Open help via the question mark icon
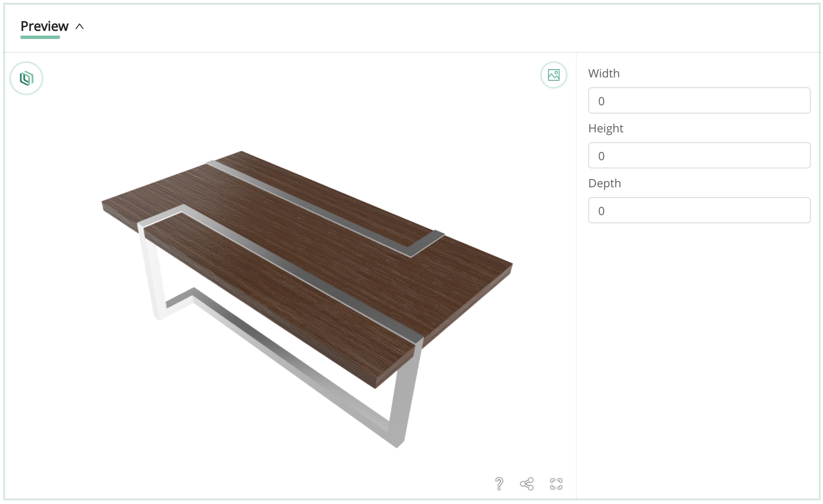823x504 pixels. point(499,484)
